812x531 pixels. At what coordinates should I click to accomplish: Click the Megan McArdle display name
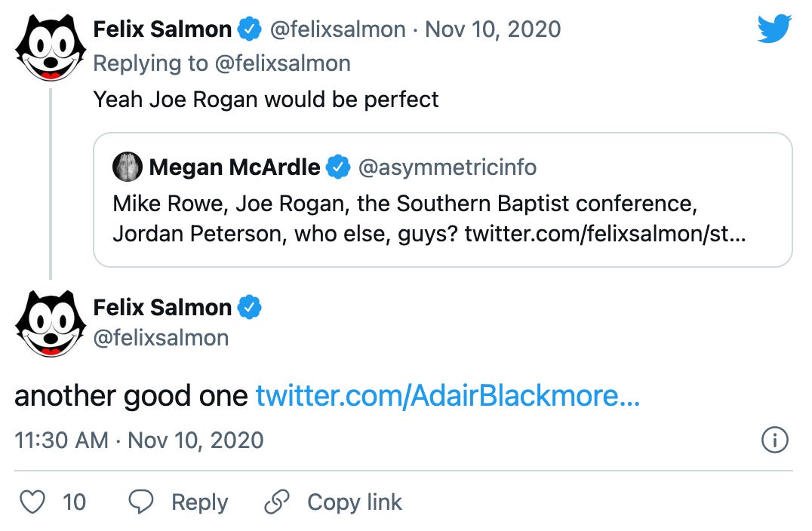tap(234, 167)
